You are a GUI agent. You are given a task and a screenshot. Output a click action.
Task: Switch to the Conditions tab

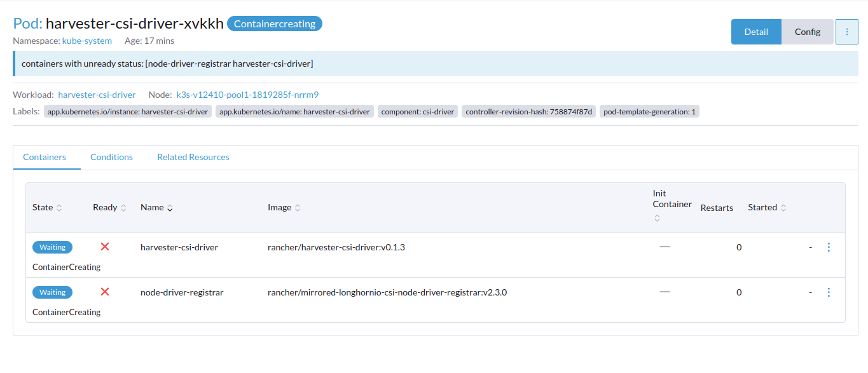tap(111, 157)
